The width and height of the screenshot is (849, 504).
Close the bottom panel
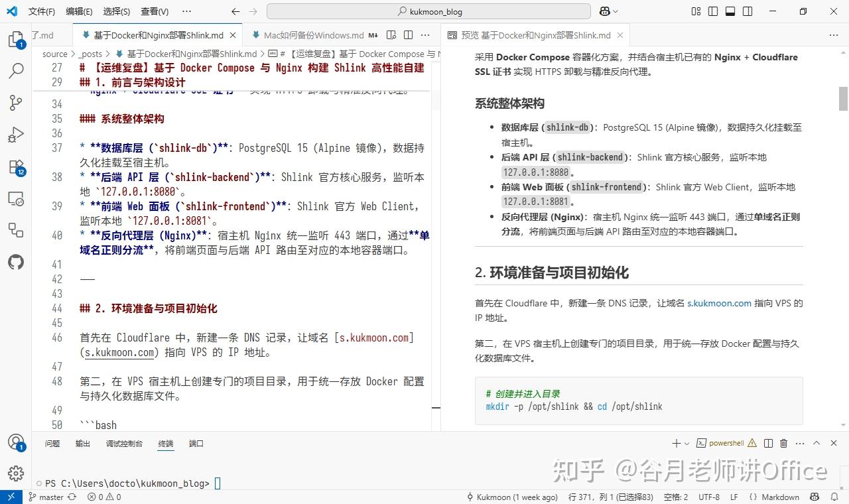[834, 443]
